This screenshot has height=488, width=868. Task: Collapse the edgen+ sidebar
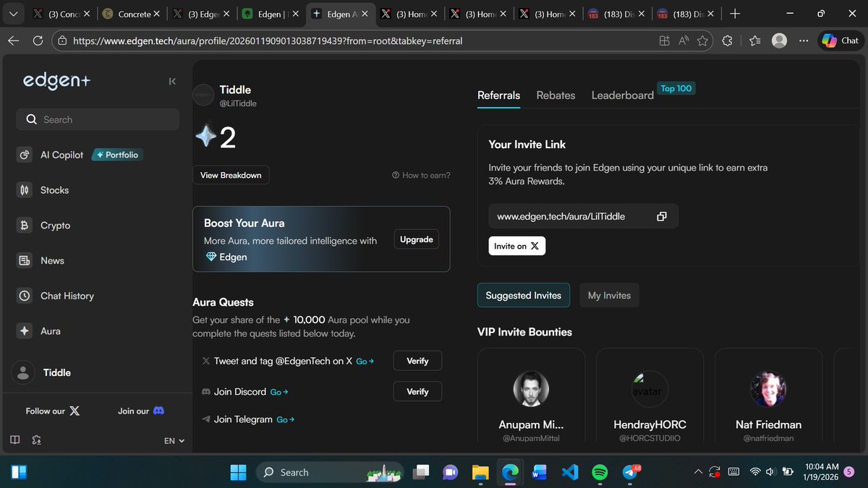172,81
